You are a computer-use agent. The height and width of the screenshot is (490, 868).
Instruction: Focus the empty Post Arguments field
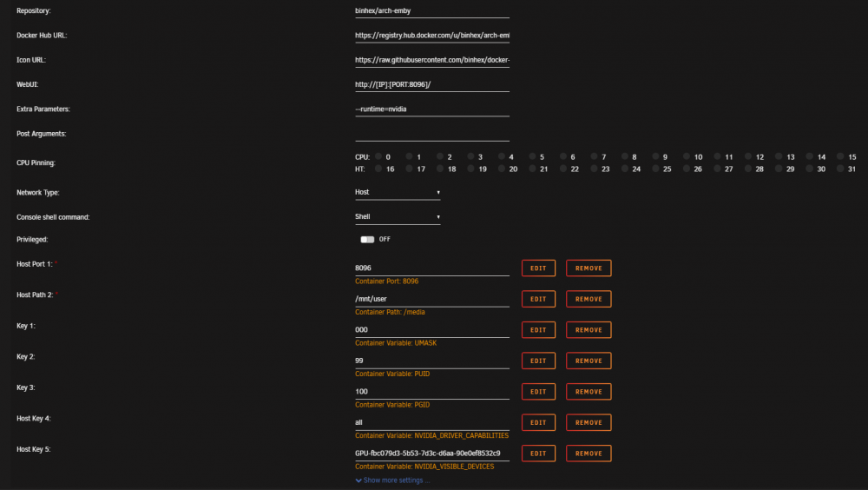click(431, 134)
